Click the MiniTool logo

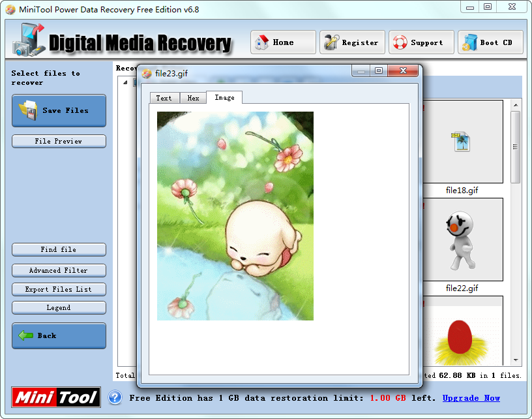[x=56, y=397]
